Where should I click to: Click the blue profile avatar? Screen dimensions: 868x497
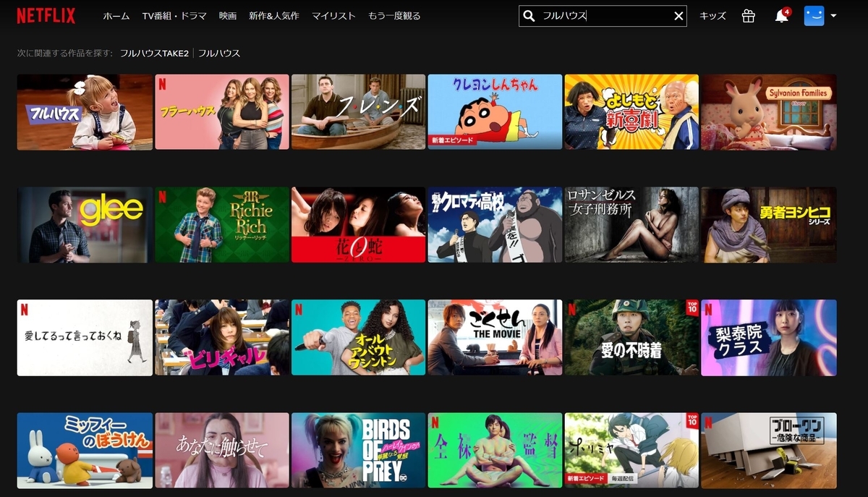(814, 16)
